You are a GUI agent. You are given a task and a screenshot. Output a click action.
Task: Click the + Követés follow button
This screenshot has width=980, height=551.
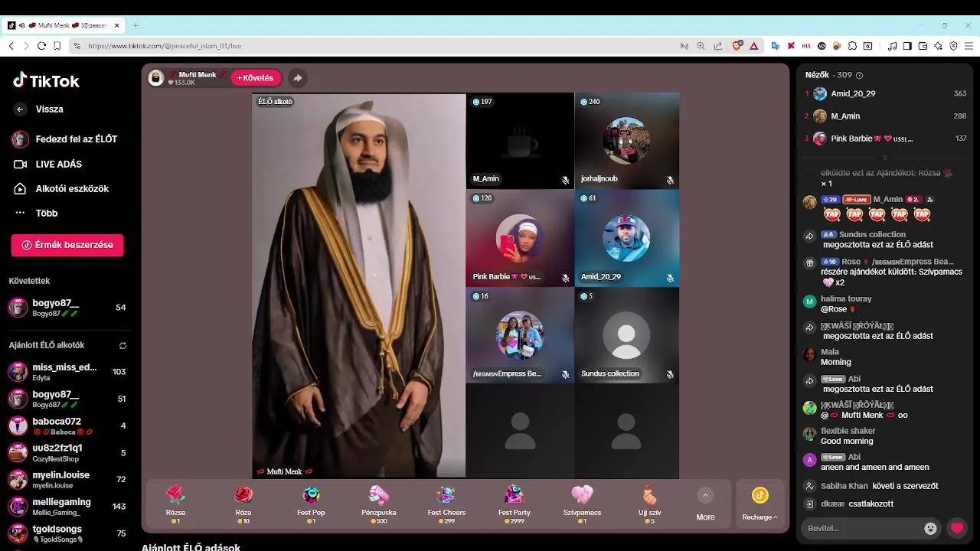click(256, 78)
